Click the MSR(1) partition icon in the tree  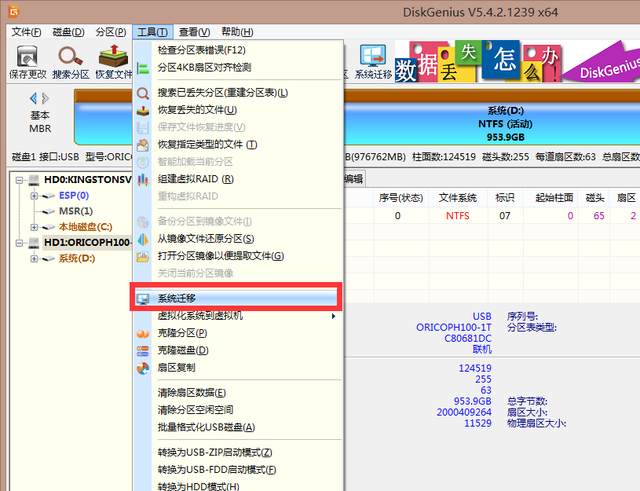pyautogui.click(x=49, y=211)
